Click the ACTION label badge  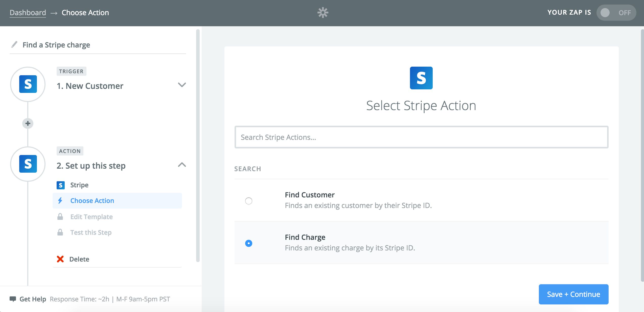(x=70, y=151)
